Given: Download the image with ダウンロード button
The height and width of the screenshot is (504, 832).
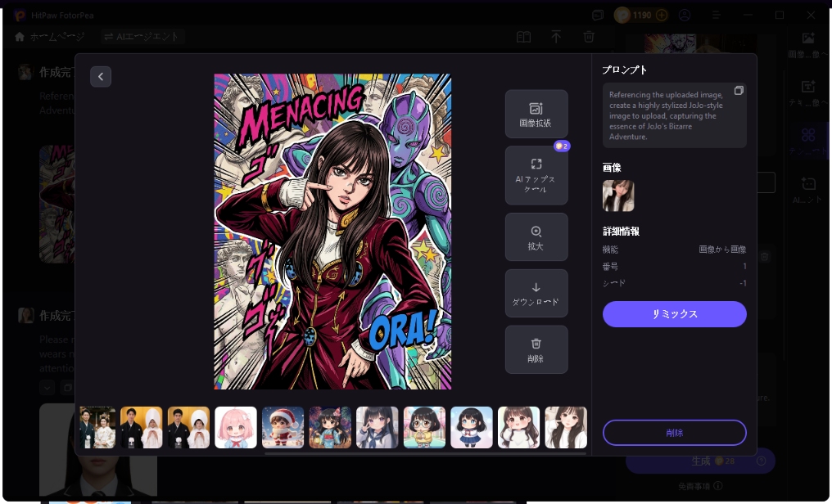Looking at the screenshot, I should click(x=536, y=293).
